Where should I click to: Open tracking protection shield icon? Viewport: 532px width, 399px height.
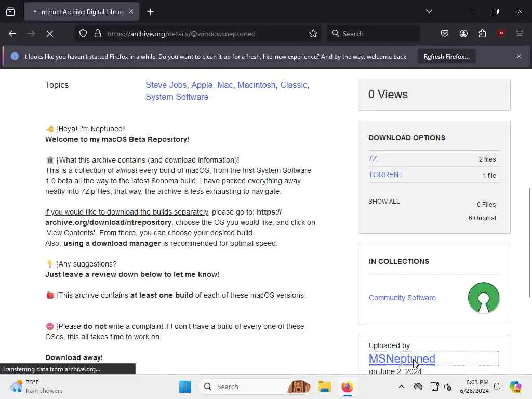pyautogui.click(x=83, y=34)
